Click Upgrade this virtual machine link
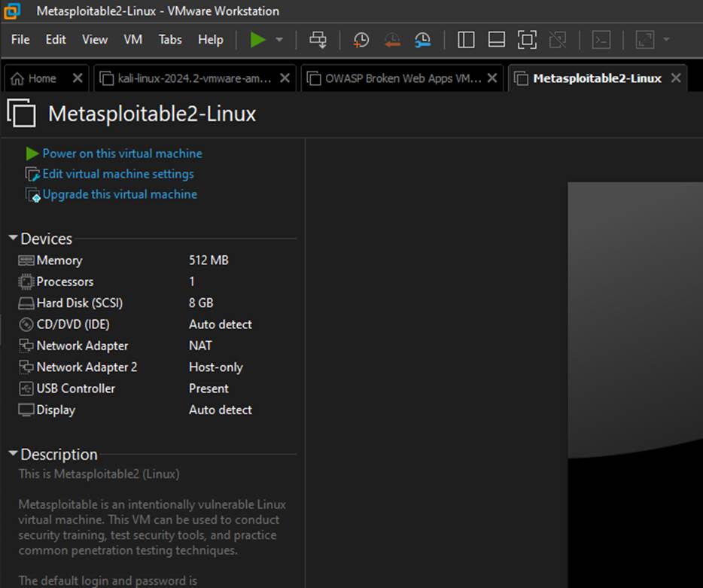 120,194
